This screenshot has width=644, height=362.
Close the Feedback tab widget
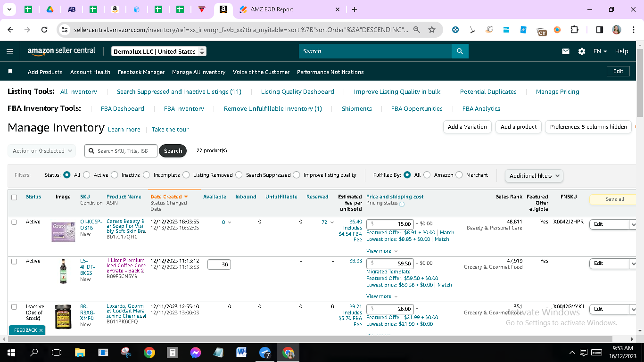point(41,330)
